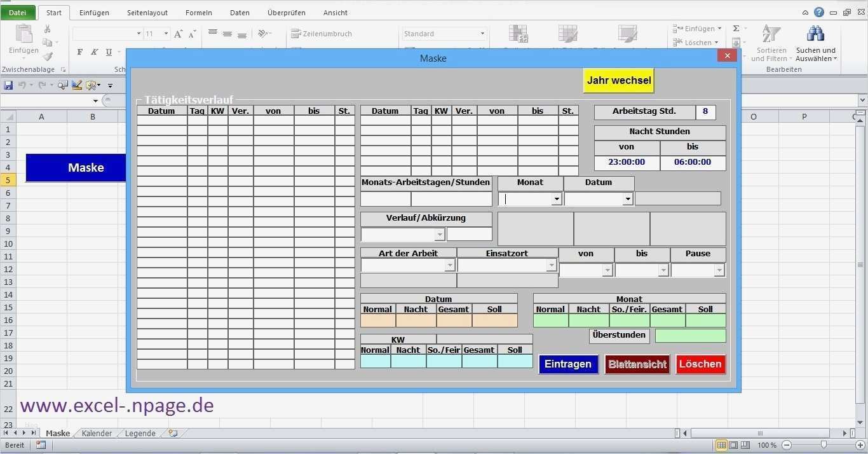Select Normal view in the status bar
Image resolution: width=868 pixels, height=454 pixels.
coord(721,445)
